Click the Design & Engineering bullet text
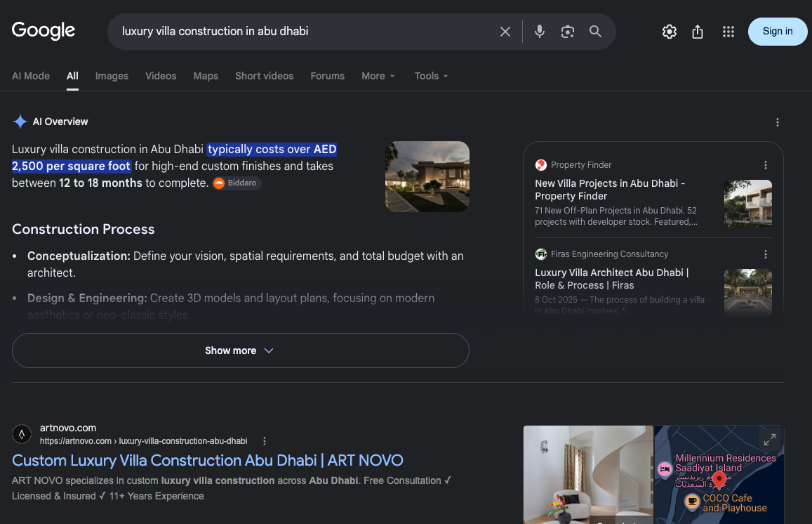The width and height of the screenshot is (812, 524). coord(231,306)
